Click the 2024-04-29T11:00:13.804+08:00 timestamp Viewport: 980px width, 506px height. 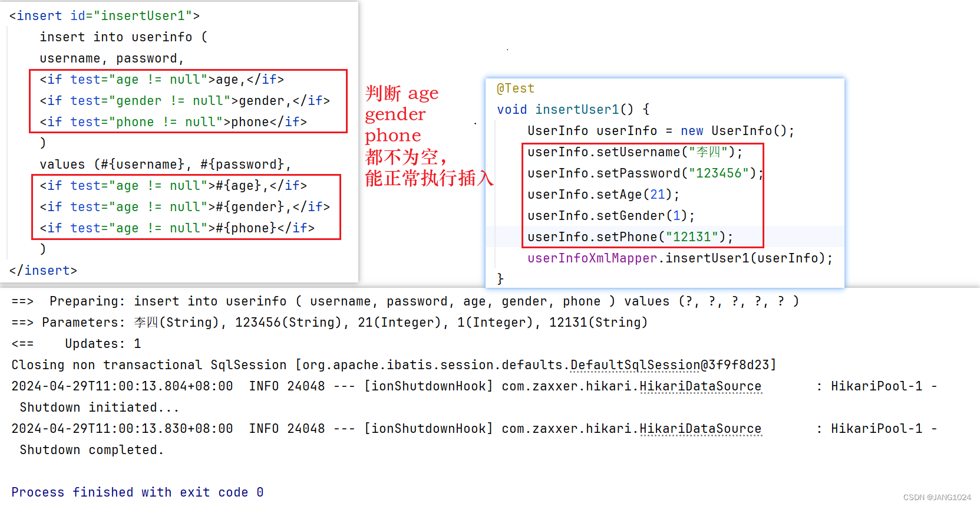(123, 386)
